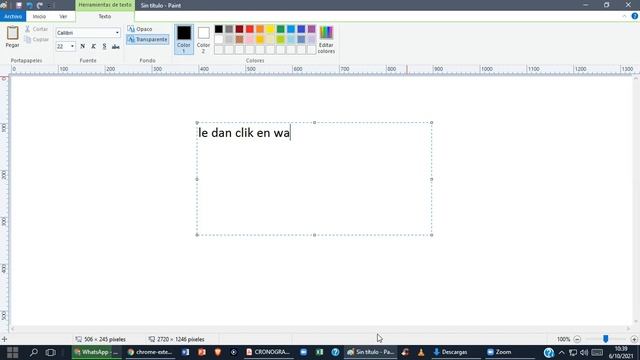Viewport: 640px width, 360px height.
Task: Click Herramientas de texto contextual tab
Action: (x=105, y=5)
